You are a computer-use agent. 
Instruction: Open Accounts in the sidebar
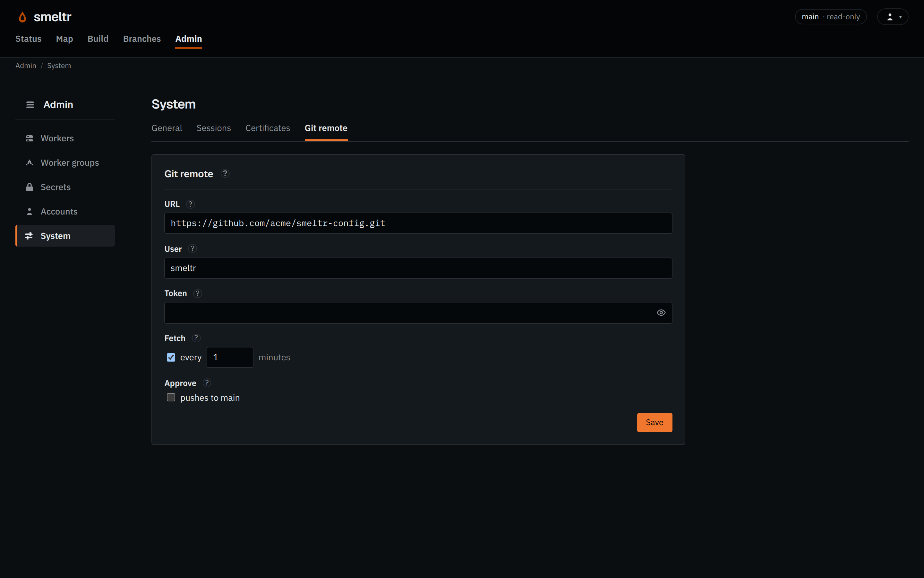coord(65,211)
